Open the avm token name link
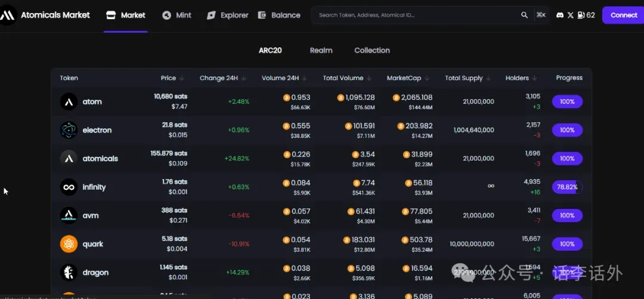Image resolution: width=644 pixels, height=299 pixels. pos(91,215)
